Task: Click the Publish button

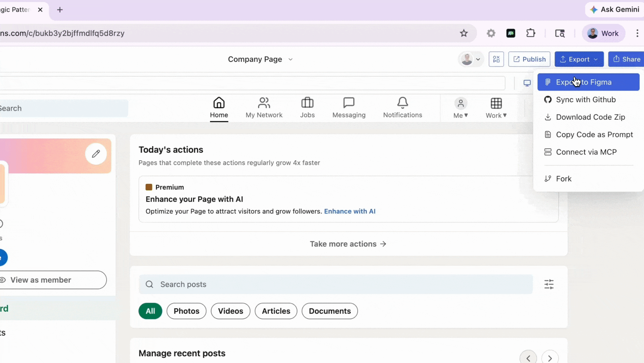Action: click(x=529, y=59)
